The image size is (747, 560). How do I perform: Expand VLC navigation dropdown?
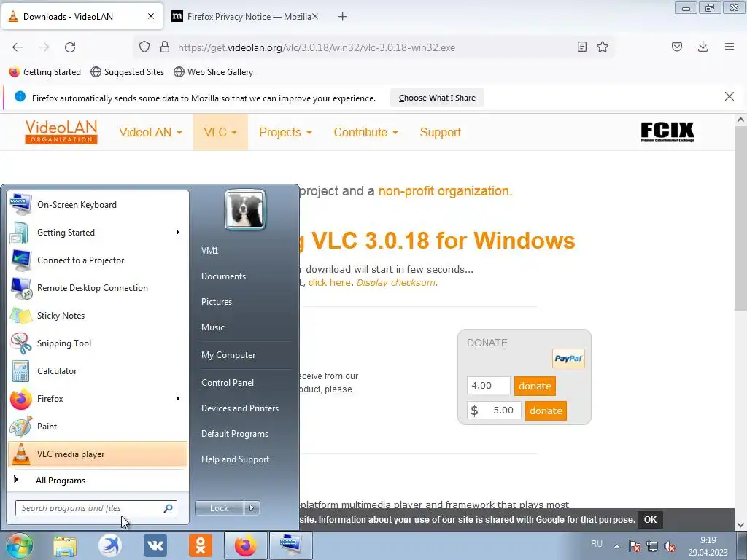tap(220, 133)
